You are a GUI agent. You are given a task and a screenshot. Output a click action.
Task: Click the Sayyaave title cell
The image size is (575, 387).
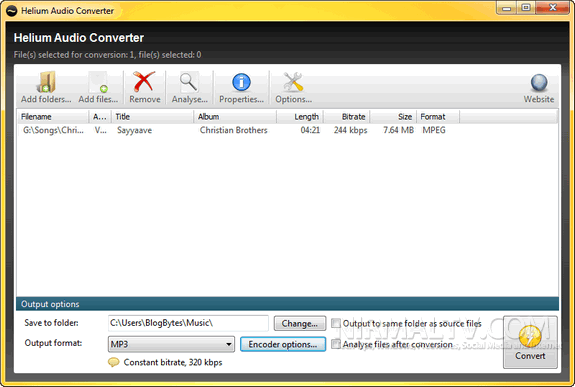134,130
